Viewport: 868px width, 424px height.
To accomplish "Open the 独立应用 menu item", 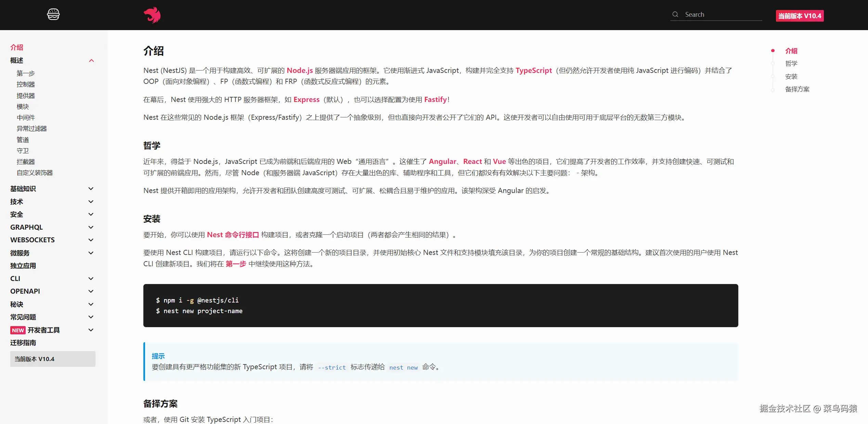I will tap(23, 266).
